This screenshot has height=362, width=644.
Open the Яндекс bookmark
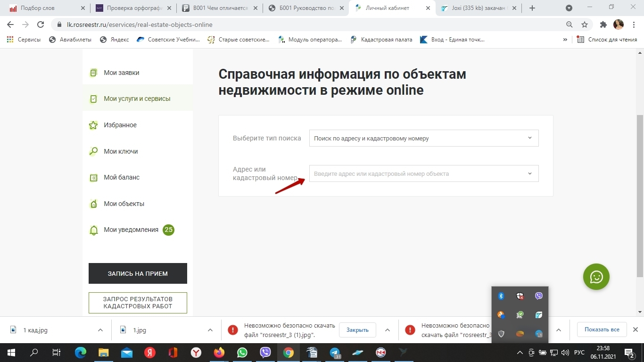pos(115,40)
